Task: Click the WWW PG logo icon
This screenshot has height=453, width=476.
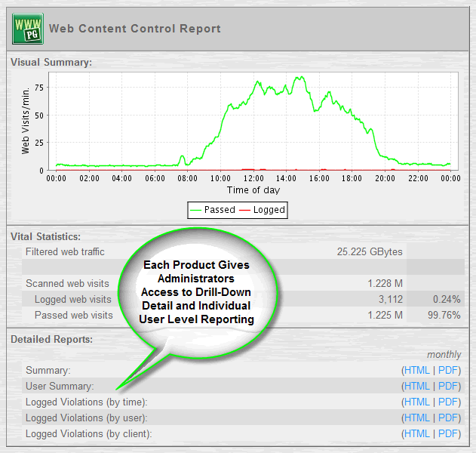Action: pos(27,29)
